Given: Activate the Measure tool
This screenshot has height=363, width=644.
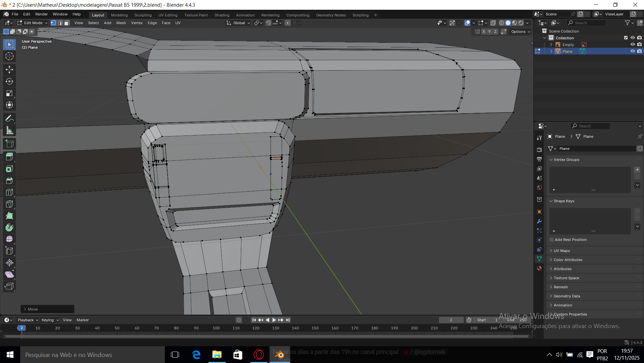Looking at the screenshot, I should point(9,130).
